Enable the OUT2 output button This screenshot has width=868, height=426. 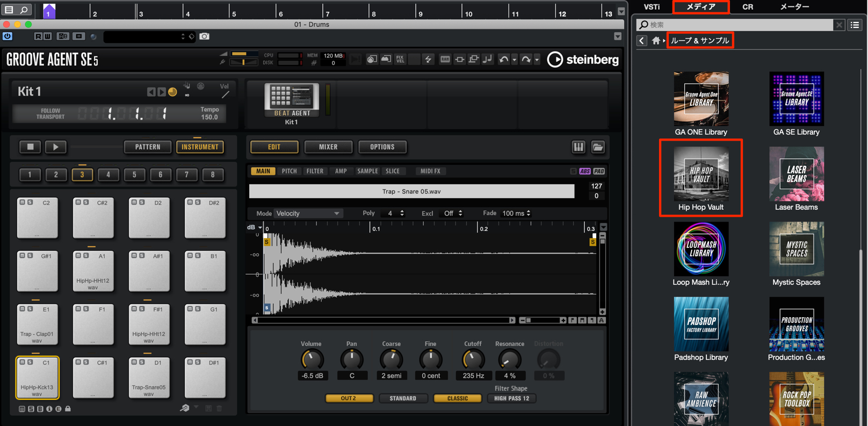tap(349, 399)
